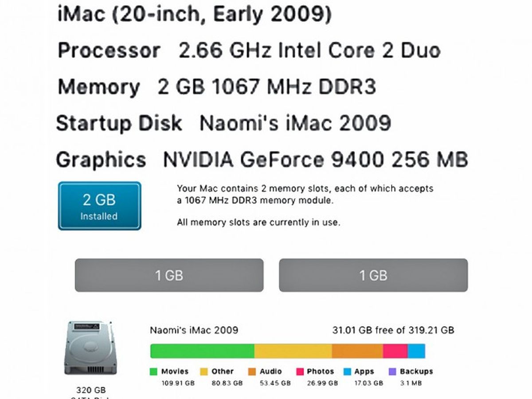Click the iMac (20-inch, Early 2009) title
The height and width of the screenshot is (399, 532).
coord(195,14)
